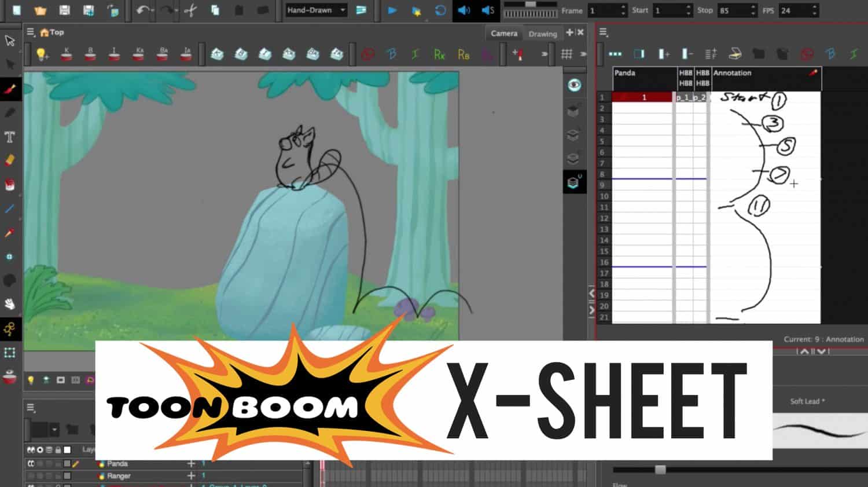Open a scene with the folder icon
The image size is (868, 487).
pyautogui.click(x=40, y=10)
